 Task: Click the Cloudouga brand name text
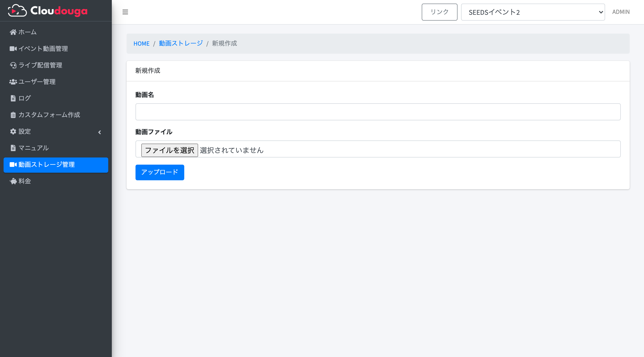pyautogui.click(x=59, y=11)
